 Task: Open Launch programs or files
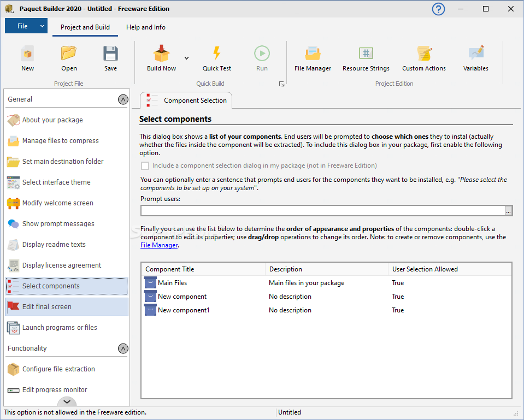[x=67, y=328]
